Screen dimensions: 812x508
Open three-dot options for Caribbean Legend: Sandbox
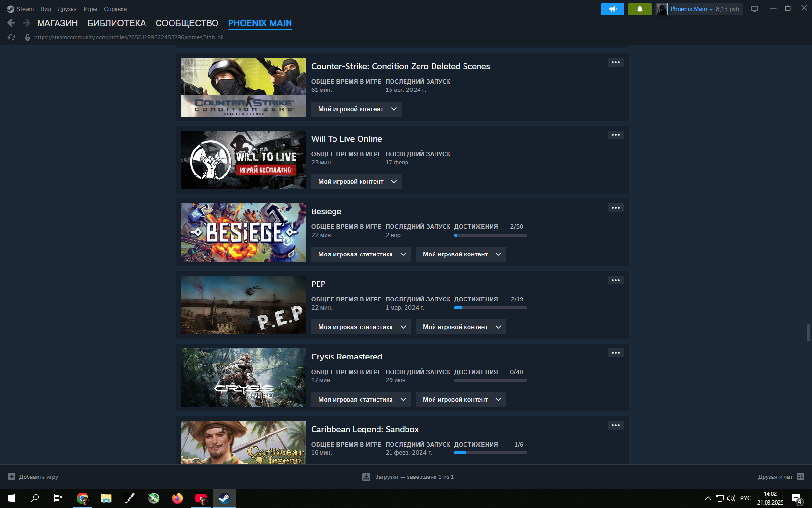615,425
